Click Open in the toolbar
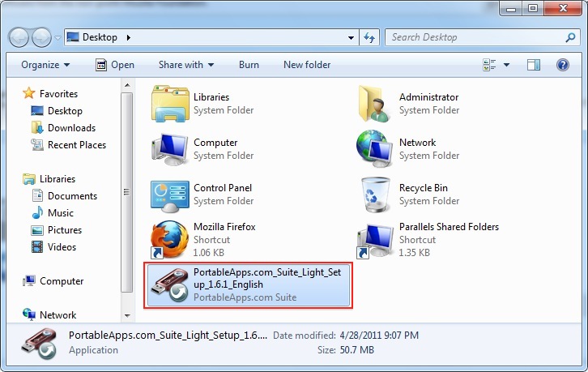The width and height of the screenshot is (588, 372). tap(115, 65)
